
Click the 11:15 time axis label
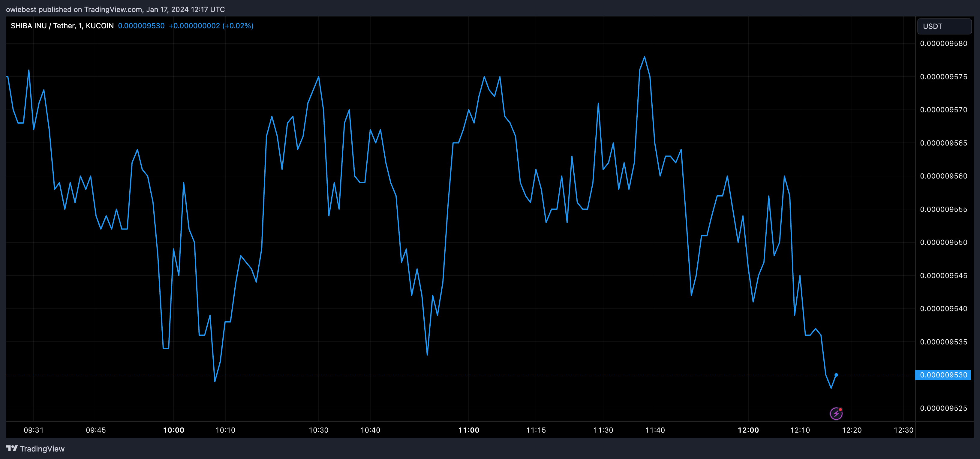coord(536,430)
